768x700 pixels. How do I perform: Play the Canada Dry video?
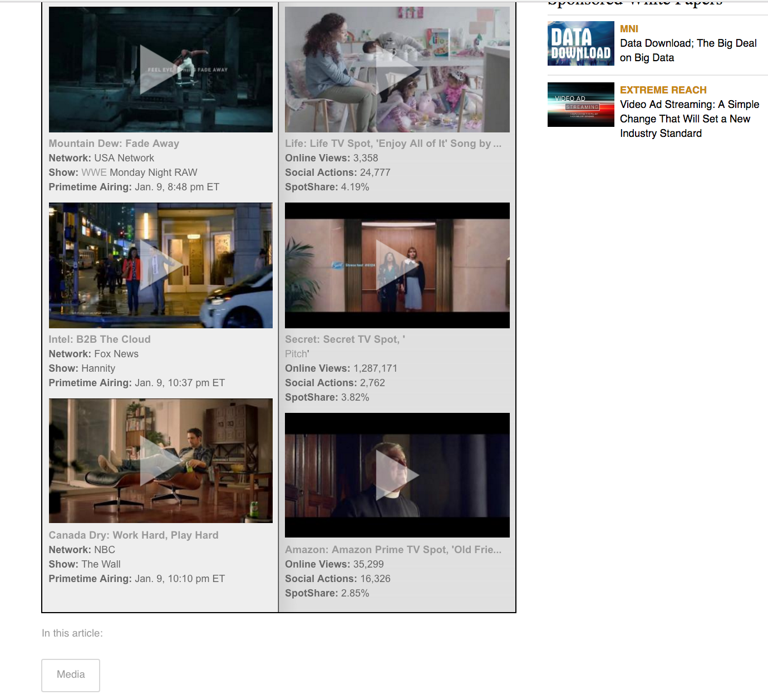click(161, 461)
